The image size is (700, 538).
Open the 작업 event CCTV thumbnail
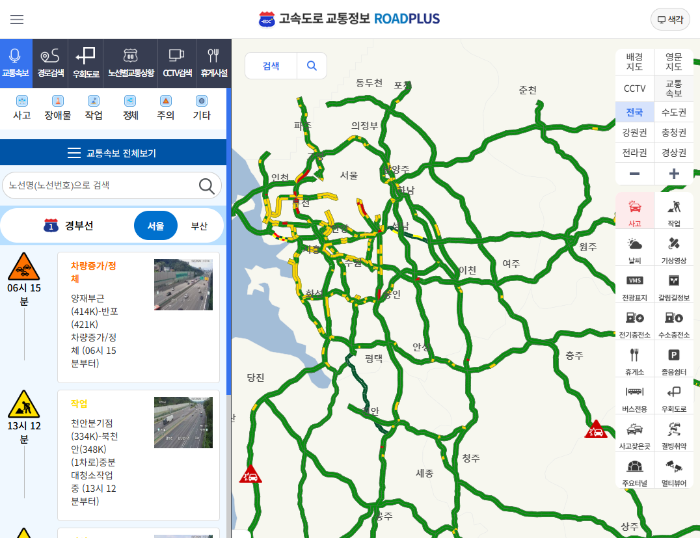pyautogui.click(x=183, y=422)
